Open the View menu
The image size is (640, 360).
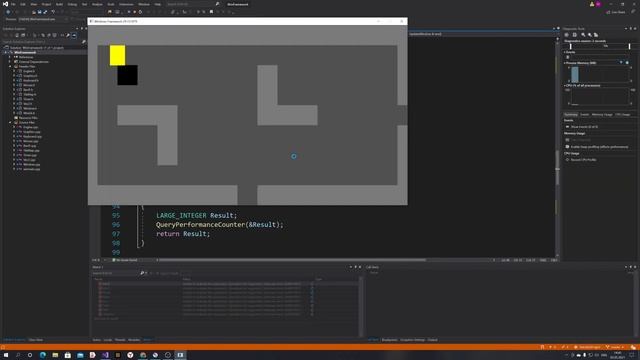click(x=33, y=4)
